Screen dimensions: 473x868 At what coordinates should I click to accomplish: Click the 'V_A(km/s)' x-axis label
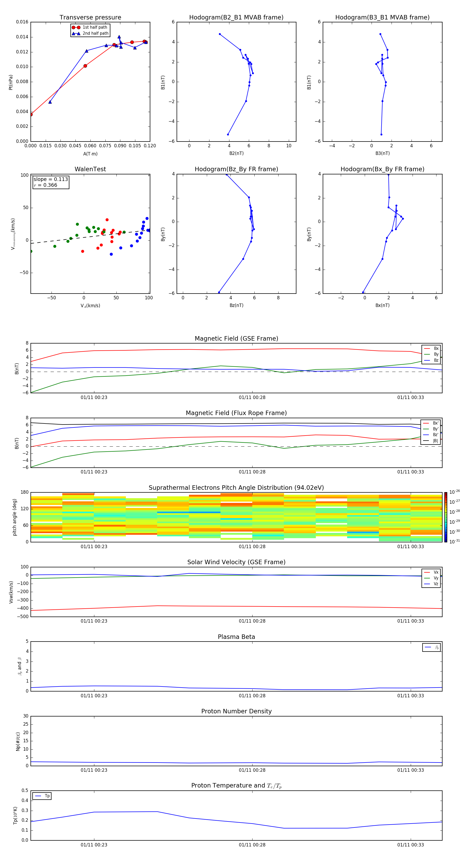click(90, 306)
